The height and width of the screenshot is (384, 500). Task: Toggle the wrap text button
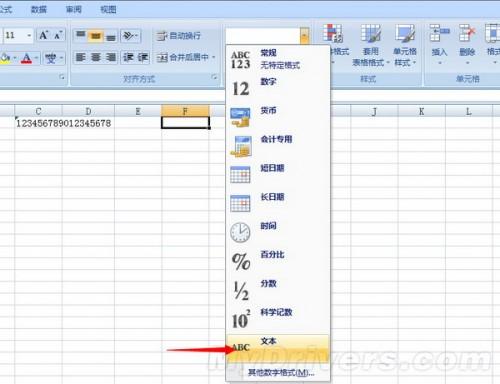click(x=179, y=36)
